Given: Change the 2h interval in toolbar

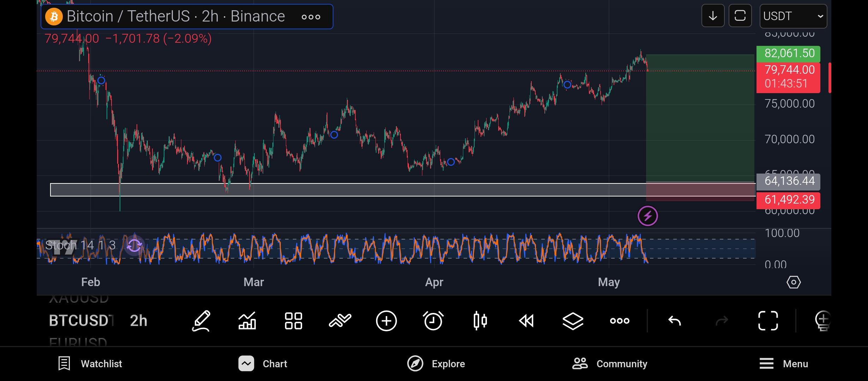Looking at the screenshot, I should 138,321.
